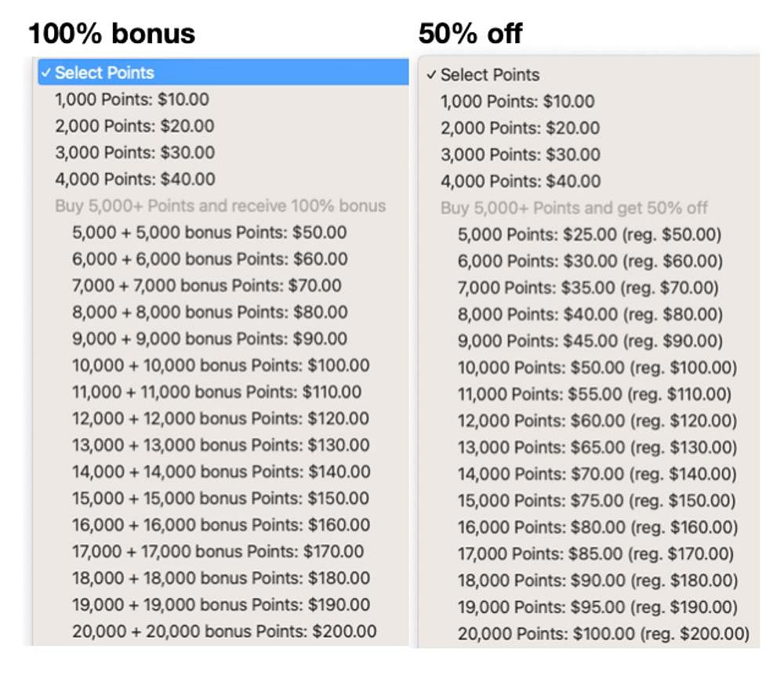Select 10,000 + 10,000 bonus Points: $100.00
This screenshot has width=784, height=674.
[221, 365]
